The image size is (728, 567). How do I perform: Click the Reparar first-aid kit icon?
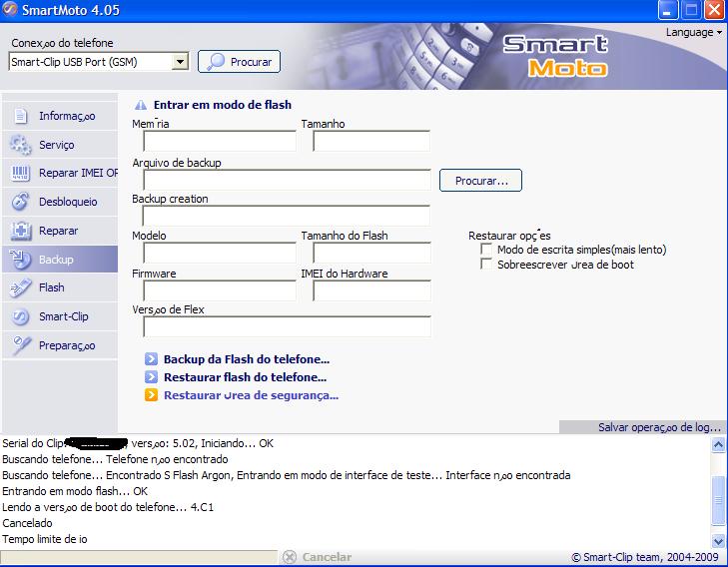click(x=20, y=231)
